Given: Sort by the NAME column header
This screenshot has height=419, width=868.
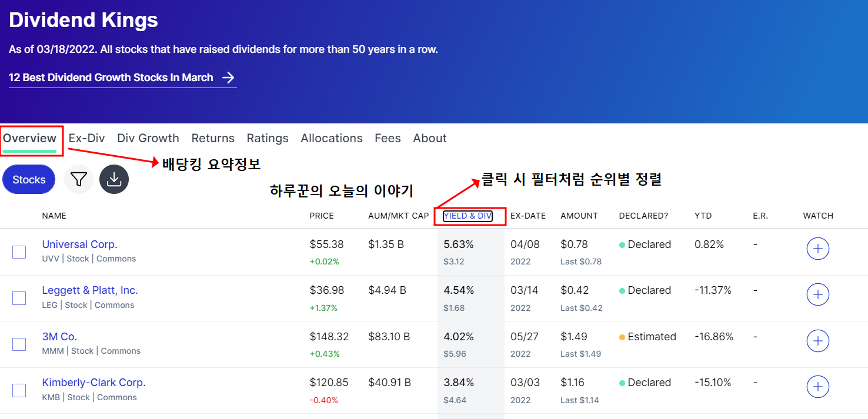Looking at the screenshot, I should (54, 216).
